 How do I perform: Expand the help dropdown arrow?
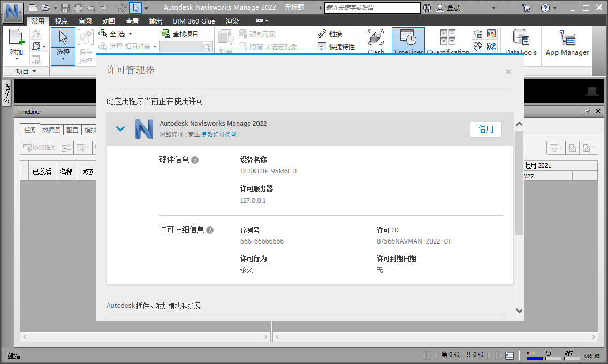point(554,8)
